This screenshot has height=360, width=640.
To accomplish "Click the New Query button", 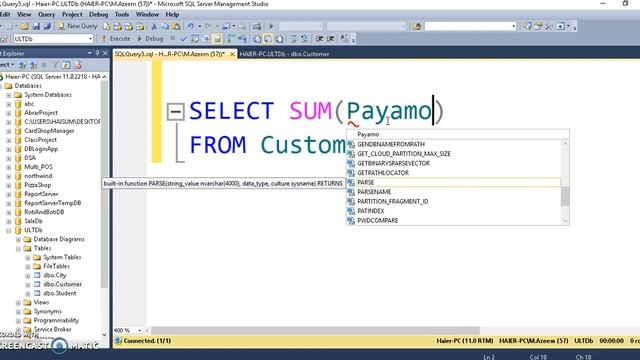I will [x=77, y=26].
